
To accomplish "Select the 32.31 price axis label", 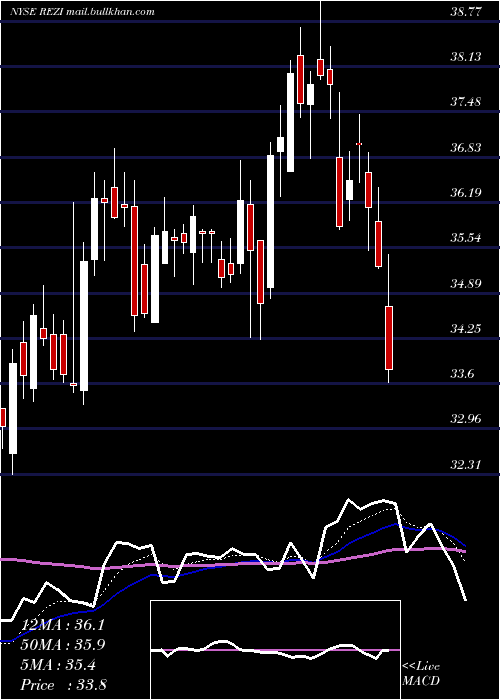I will click(x=466, y=465).
